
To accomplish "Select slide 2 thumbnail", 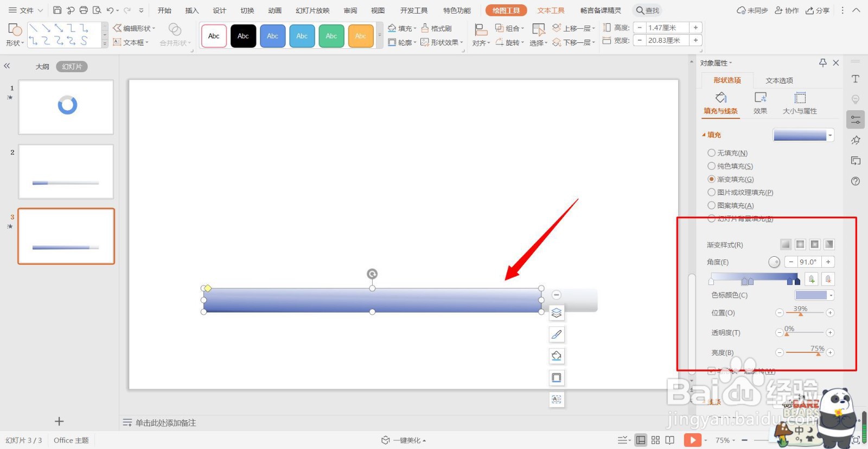I will 66,172.
